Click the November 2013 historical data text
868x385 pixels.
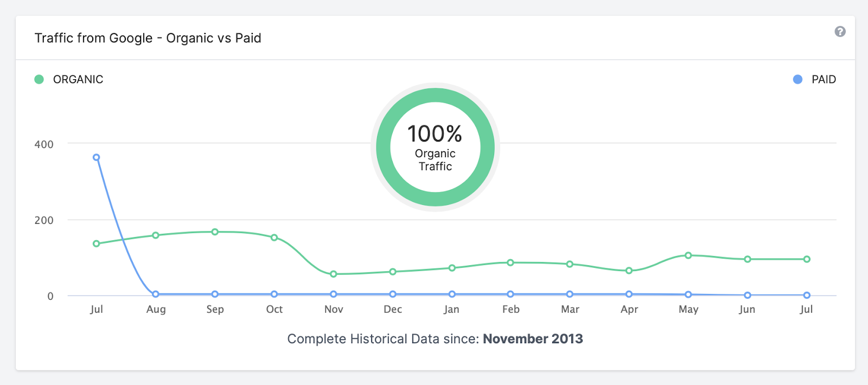[x=533, y=339]
